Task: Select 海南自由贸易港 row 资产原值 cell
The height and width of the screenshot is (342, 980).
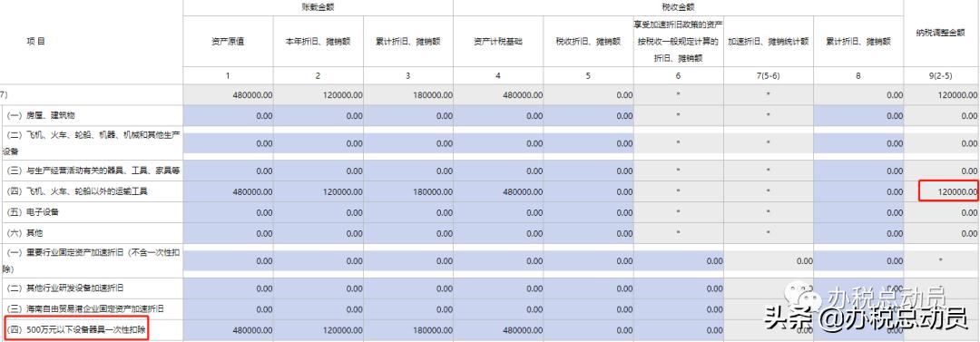Action: pos(228,309)
